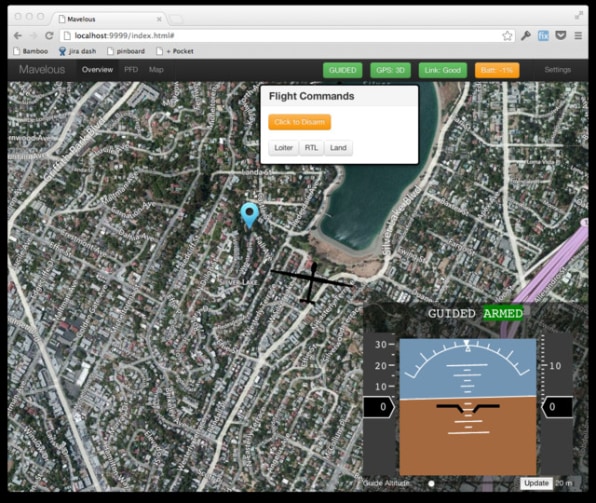Send the RTL flight command
The image size is (596, 503).
pos(311,148)
